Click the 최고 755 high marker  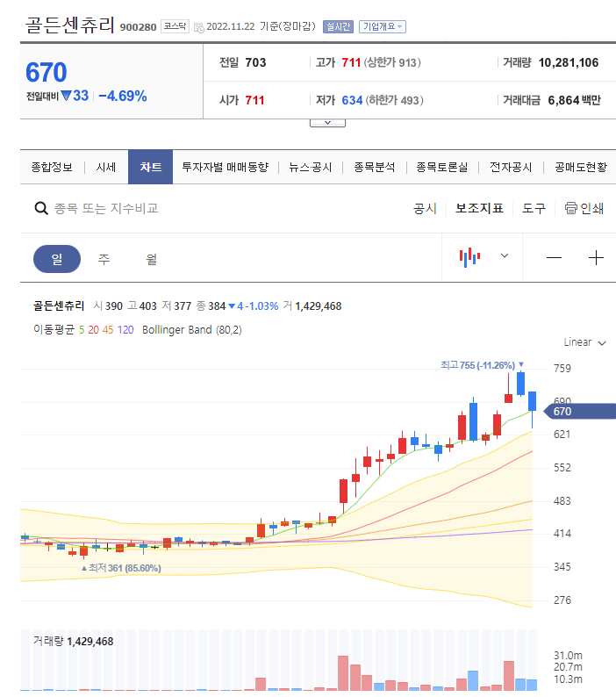tap(483, 365)
